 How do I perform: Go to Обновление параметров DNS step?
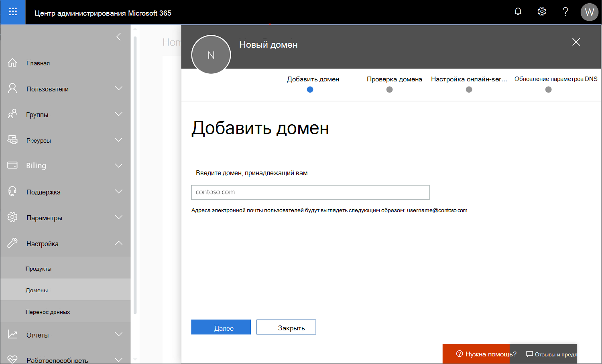tap(556, 79)
